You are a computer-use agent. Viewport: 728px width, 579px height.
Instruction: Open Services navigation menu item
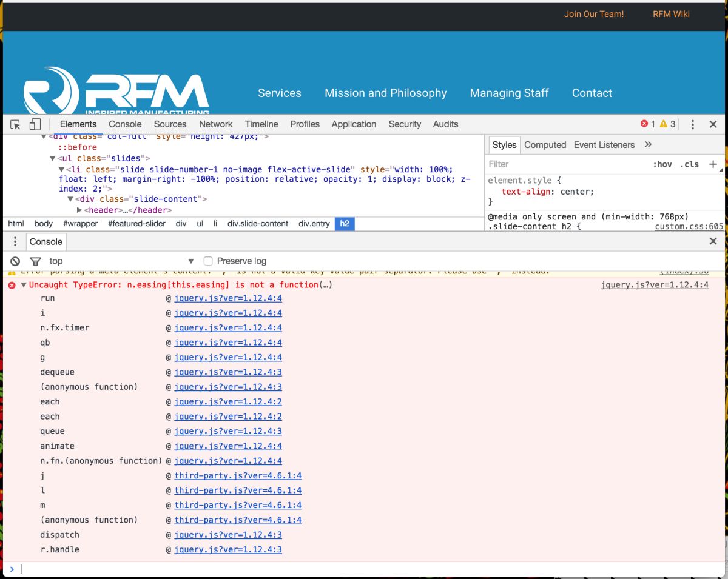280,93
